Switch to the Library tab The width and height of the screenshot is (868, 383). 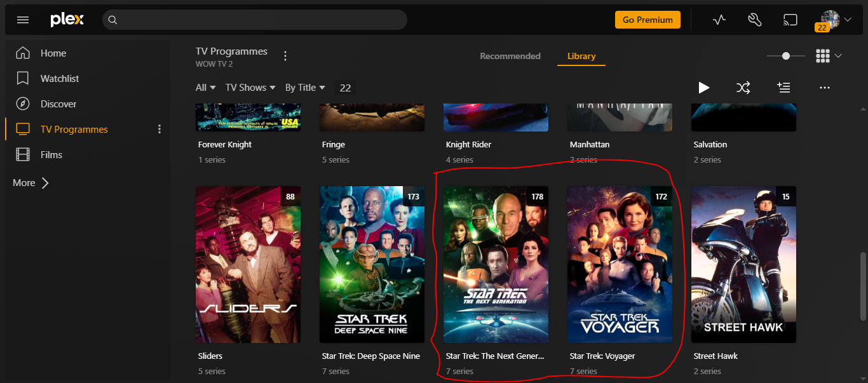pyautogui.click(x=581, y=56)
